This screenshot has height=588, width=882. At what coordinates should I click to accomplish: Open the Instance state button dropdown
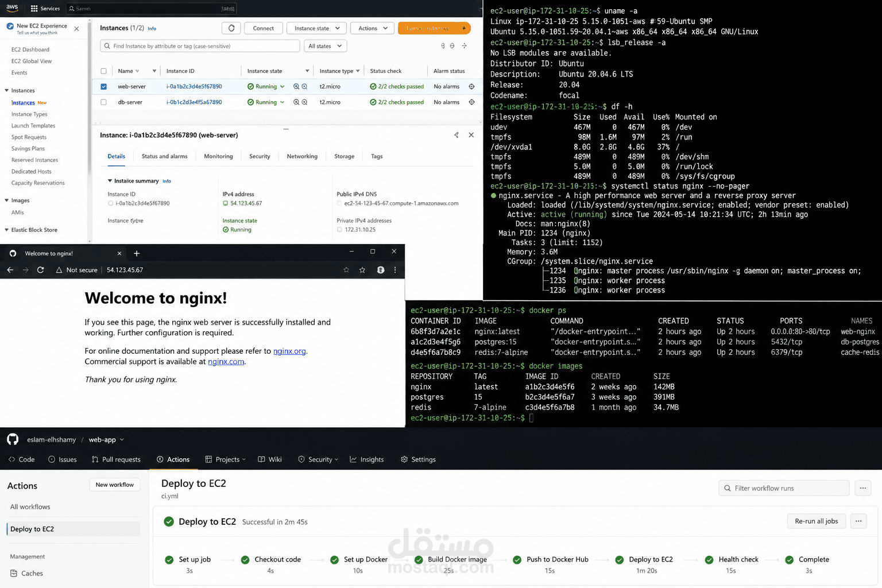pos(316,28)
